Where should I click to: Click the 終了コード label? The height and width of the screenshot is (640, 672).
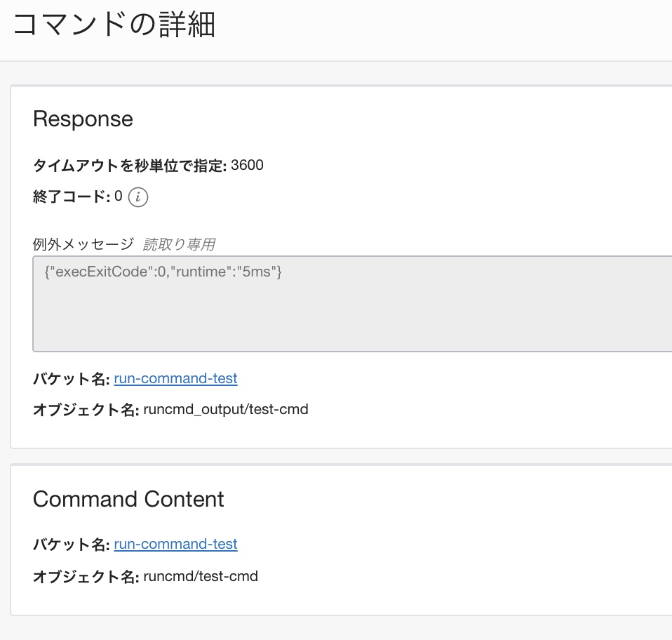[x=72, y=196]
